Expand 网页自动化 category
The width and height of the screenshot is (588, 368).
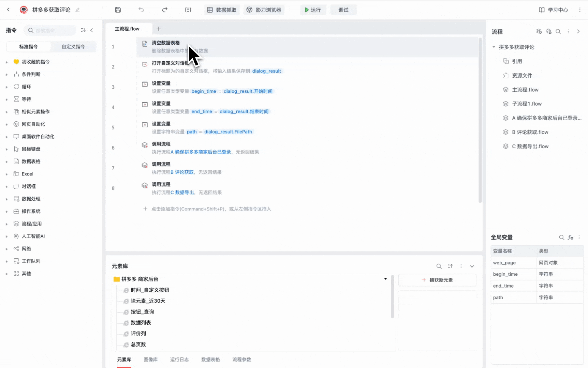tap(6, 124)
